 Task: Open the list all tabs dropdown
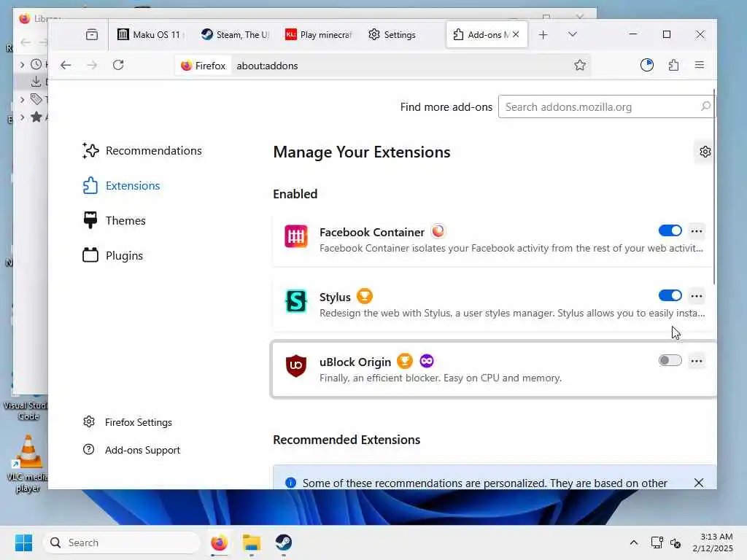coord(573,35)
